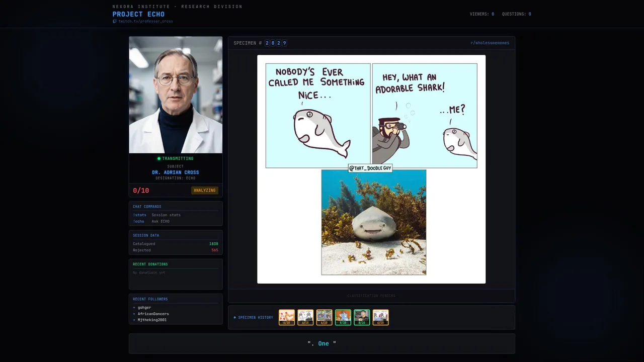Image resolution: width=644 pixels, height=362 pixels.
Task: Click the ANALYZING status badge
Action: click(x=205, y=191)
